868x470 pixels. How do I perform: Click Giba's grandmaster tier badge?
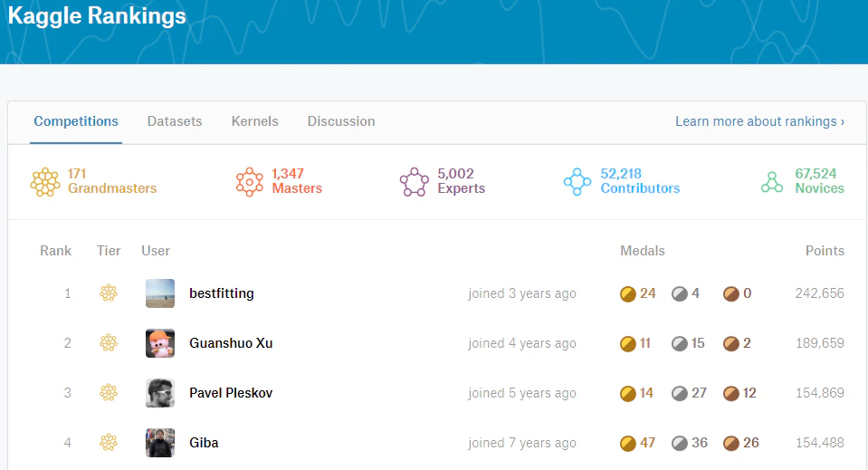(109, 442)
